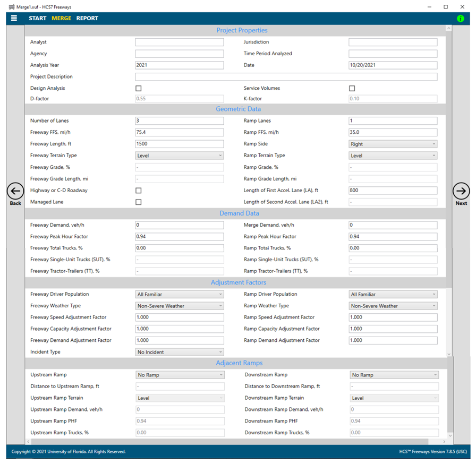Viewport: 476px width, 464px height.
Task: Open the Incident Type dropdown
Action: coord(180,352)
